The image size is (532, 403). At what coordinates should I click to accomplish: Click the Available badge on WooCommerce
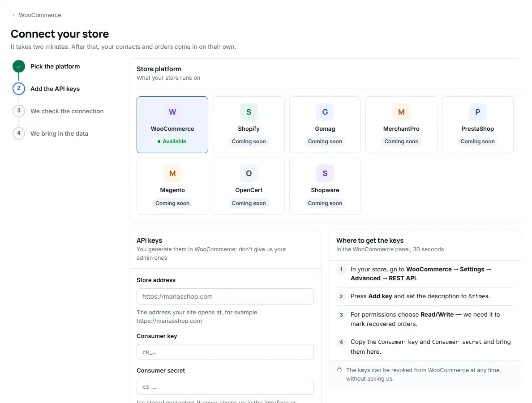click(172, 141)
